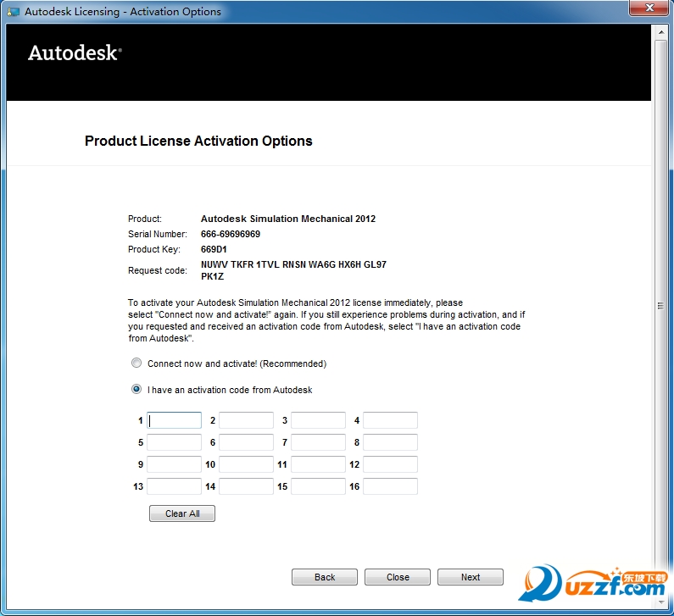This screenshot has width=674, height=616.
Task: Click activation code field 6
Action: point(247,442)
